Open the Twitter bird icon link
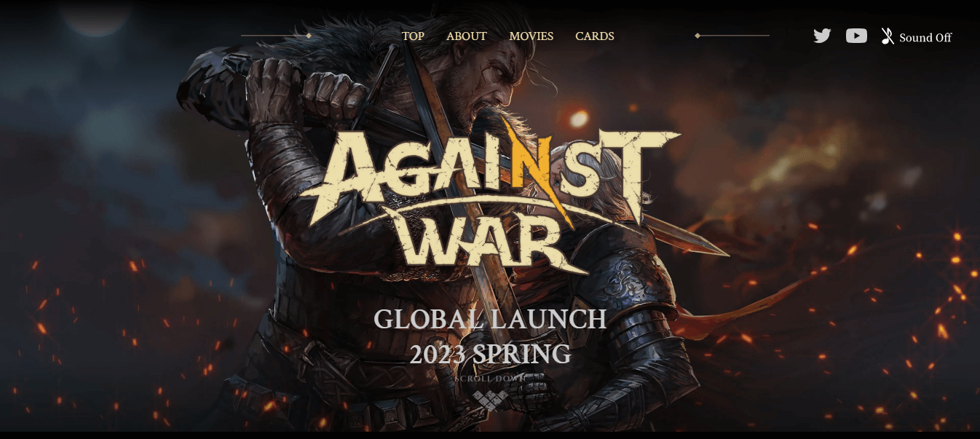 coord(822,36)
